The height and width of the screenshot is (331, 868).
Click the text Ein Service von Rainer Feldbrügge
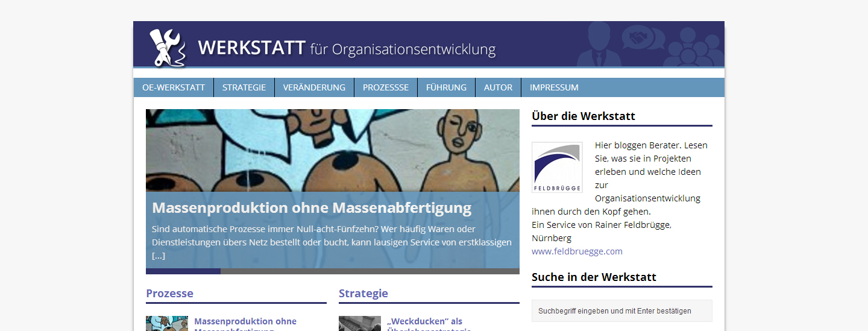click(601, 225)
